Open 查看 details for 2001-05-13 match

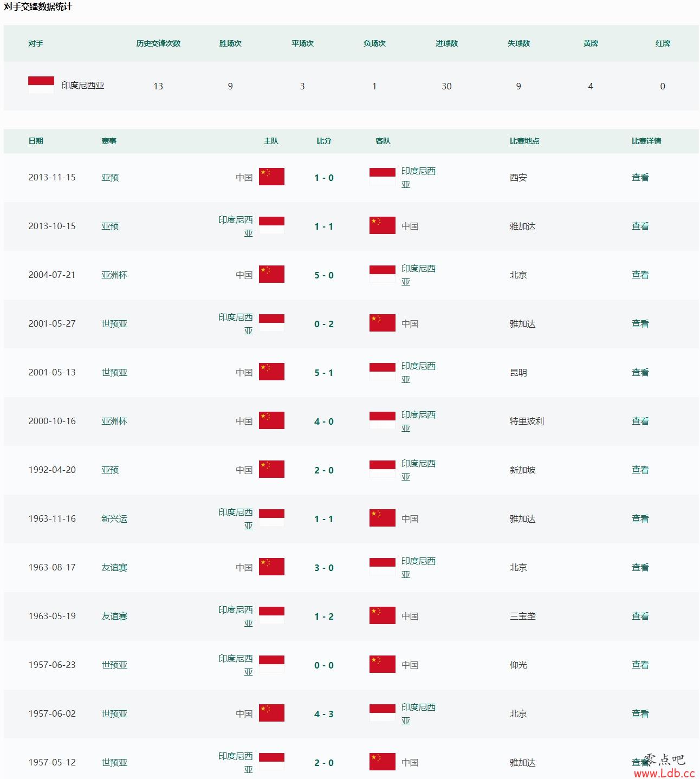(x=640, y=372)
